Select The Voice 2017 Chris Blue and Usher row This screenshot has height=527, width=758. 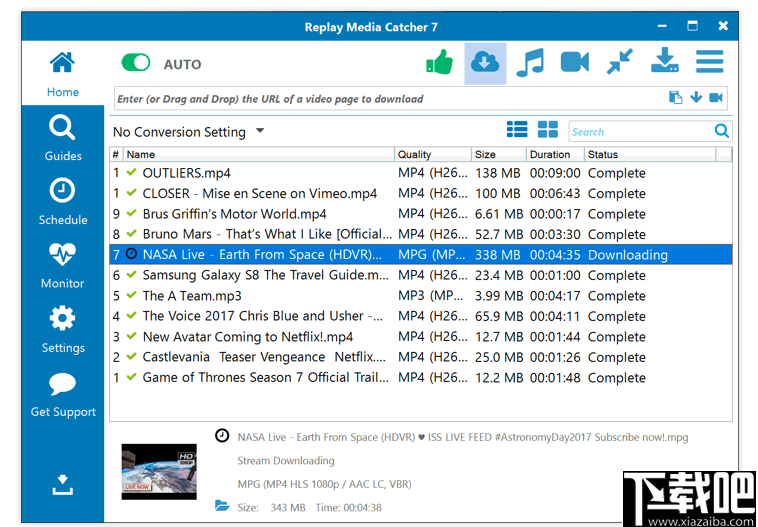421,316
